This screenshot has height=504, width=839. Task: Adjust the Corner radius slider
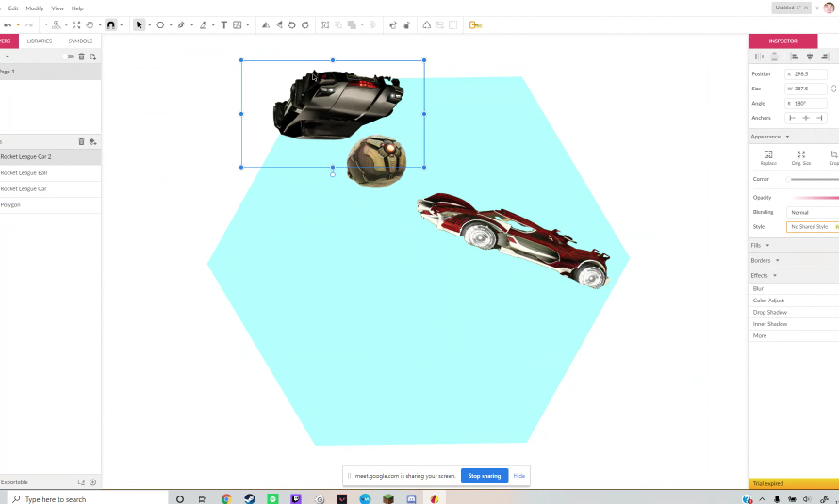click(x=814, y=180)
